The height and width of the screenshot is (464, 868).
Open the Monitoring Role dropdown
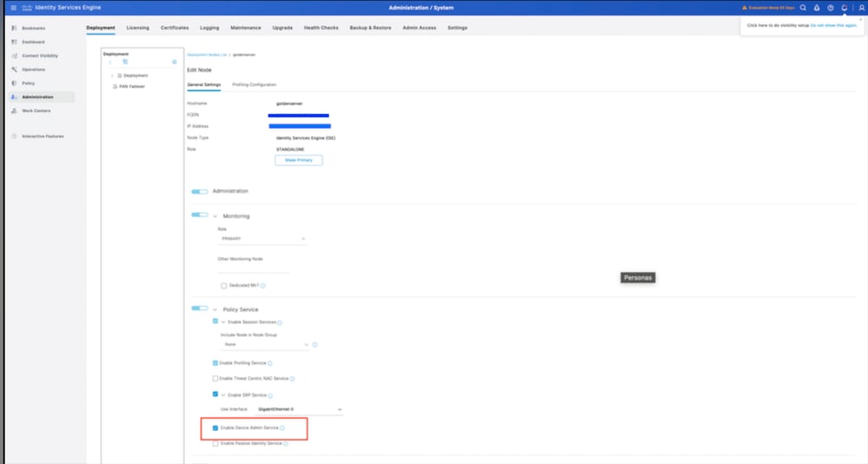262,239
